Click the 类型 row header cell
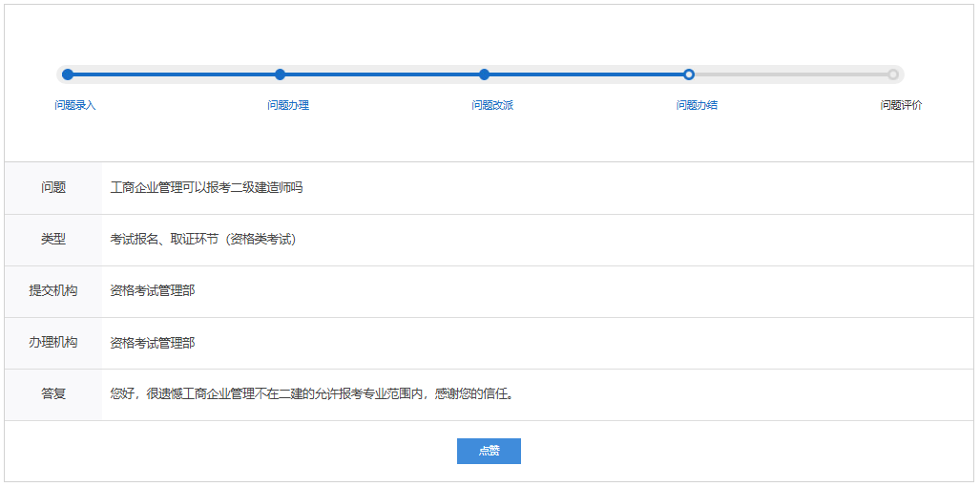 pyautogui.click(x=53, y=240)
